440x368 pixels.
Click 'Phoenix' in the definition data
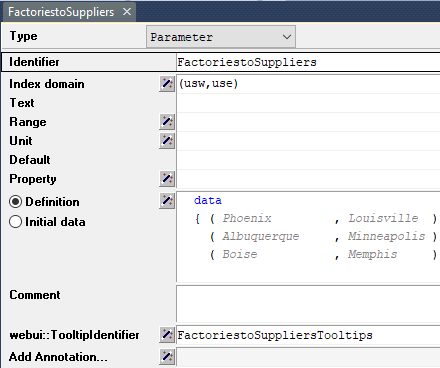[x=247, y=218]
